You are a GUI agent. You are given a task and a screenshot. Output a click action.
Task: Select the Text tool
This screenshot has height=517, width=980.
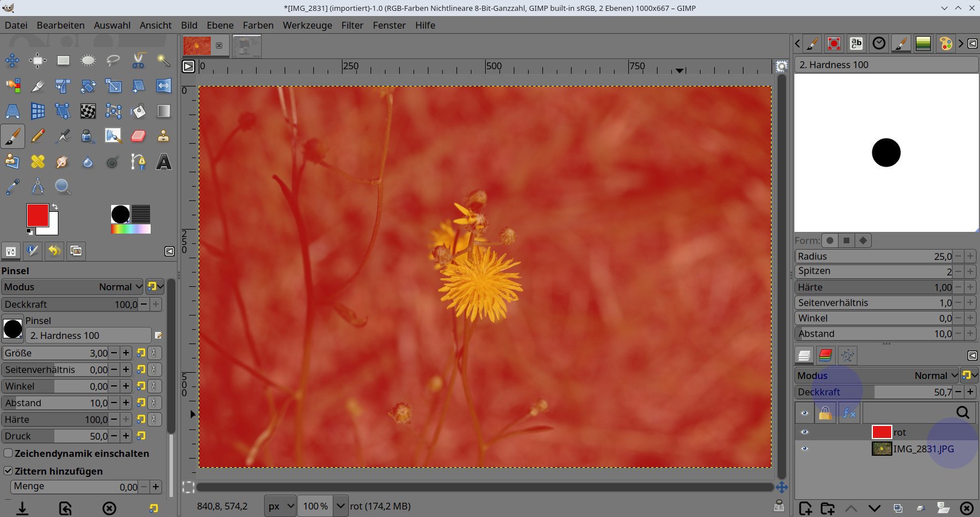point(164,162)
